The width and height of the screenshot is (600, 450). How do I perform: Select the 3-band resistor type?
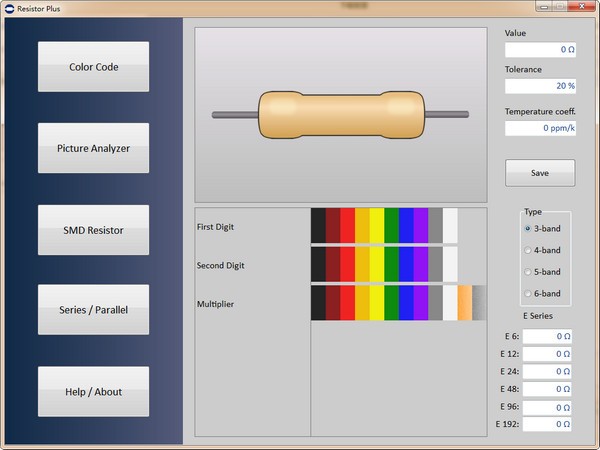coord(528,228)
